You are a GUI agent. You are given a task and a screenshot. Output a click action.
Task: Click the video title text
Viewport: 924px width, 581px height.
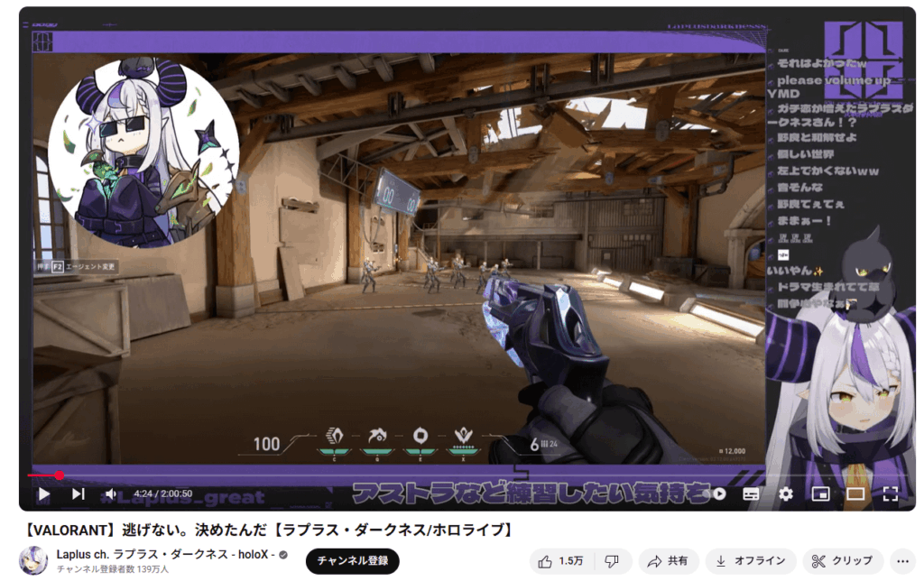point(269,530)
